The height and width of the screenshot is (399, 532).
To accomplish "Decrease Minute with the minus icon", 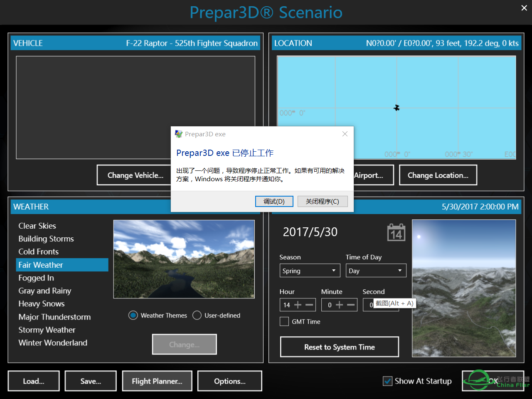I will pyautogui.click(x=351, y=305).
